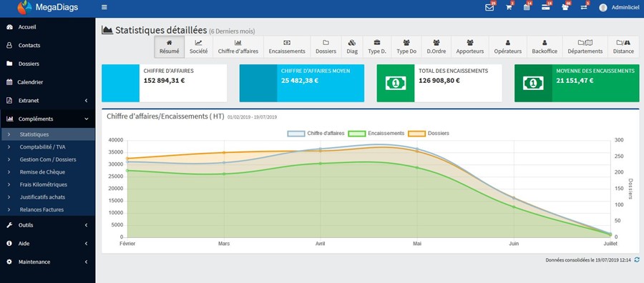Click the moyenne des encaissements money icon
This screenshot has width=644, height=283.
point(533,83)
